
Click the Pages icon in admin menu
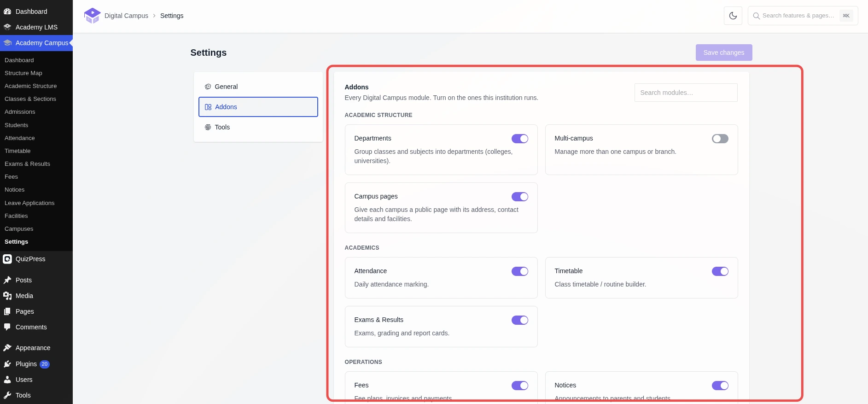7,311
